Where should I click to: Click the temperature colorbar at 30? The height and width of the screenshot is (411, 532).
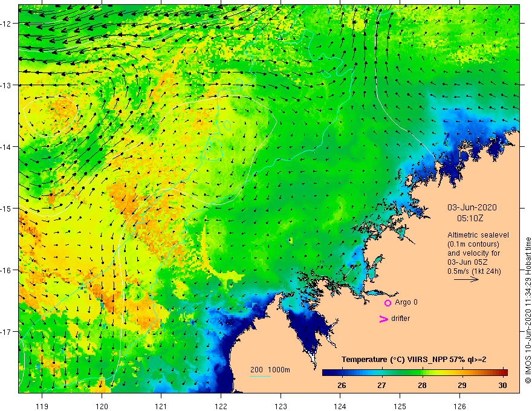pyautogui.click(x=502, y=372)
